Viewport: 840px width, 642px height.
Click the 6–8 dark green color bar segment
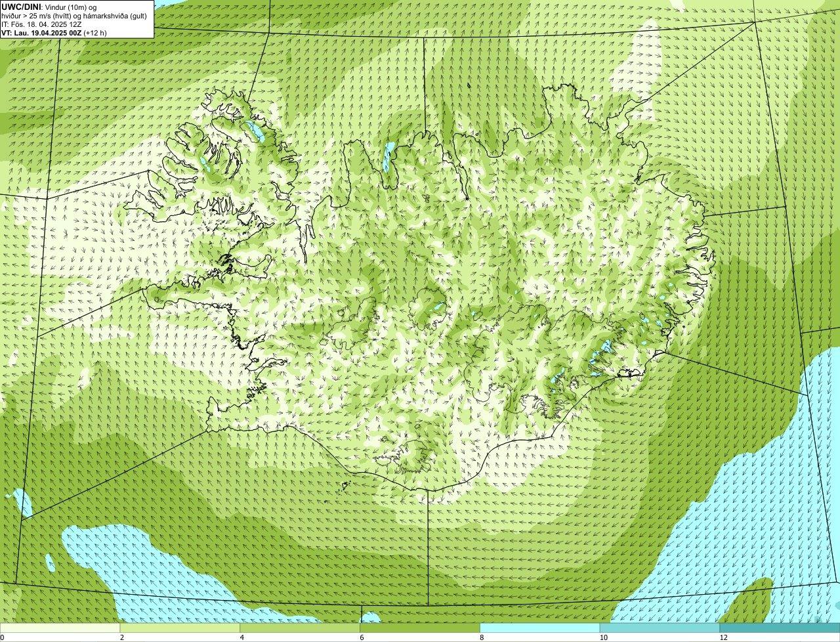coord(420,628)
